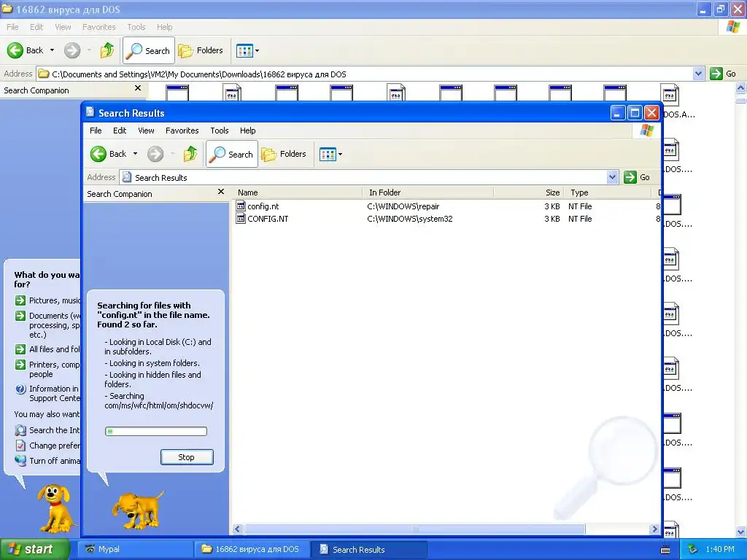Screen dimensions: 747x560
Task: Open the Start menu
Action: [35, 549]
